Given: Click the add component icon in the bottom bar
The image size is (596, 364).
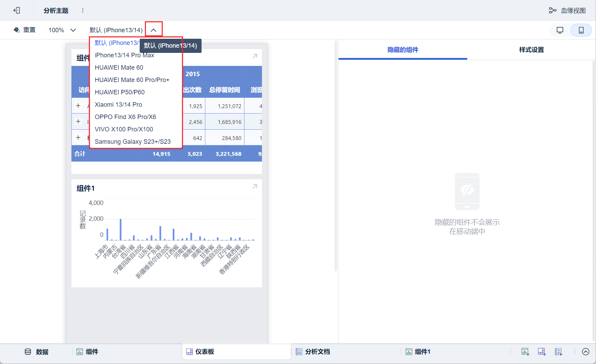Looking at the screenshot, I should pos(525,352).
